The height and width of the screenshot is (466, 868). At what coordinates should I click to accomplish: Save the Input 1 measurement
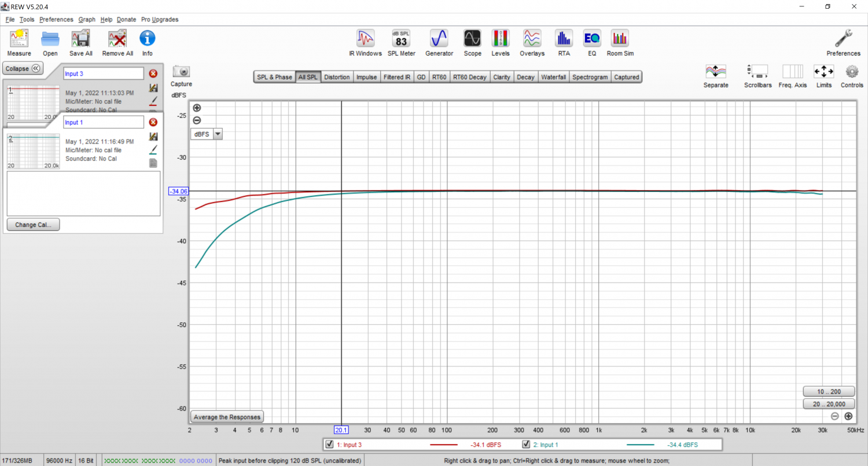153,137
